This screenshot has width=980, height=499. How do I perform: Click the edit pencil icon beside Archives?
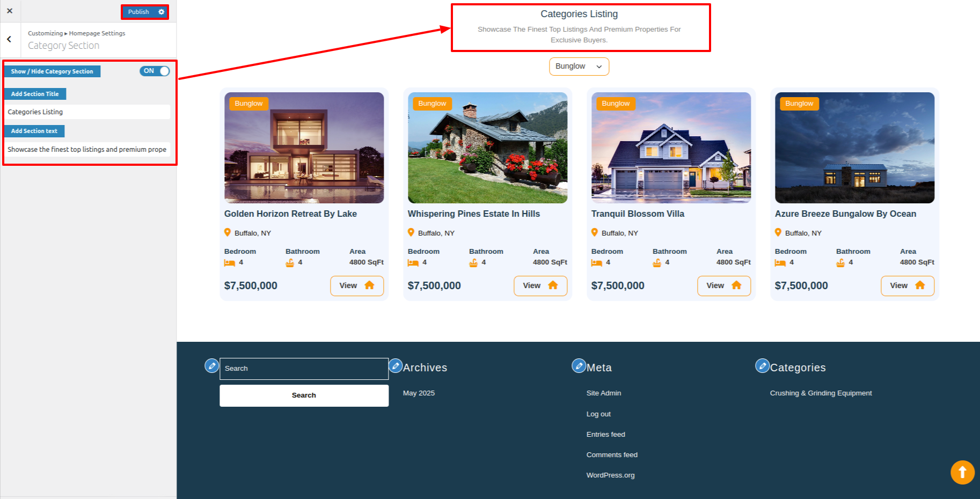[x=396, y=366]
